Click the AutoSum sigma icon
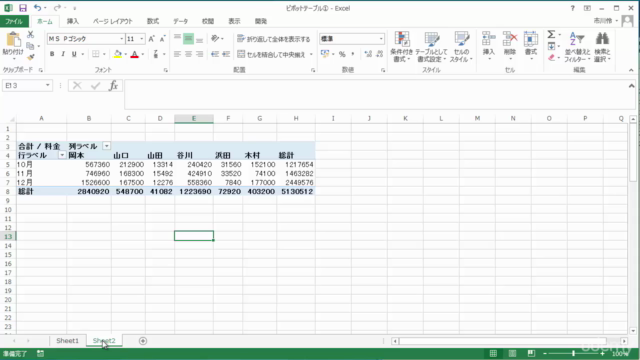This screenshot has height=360, width=640. click(551, 35)
